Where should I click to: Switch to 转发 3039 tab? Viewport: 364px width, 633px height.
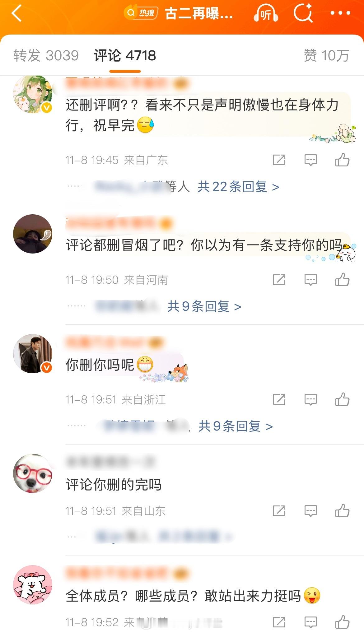(46, 55)
